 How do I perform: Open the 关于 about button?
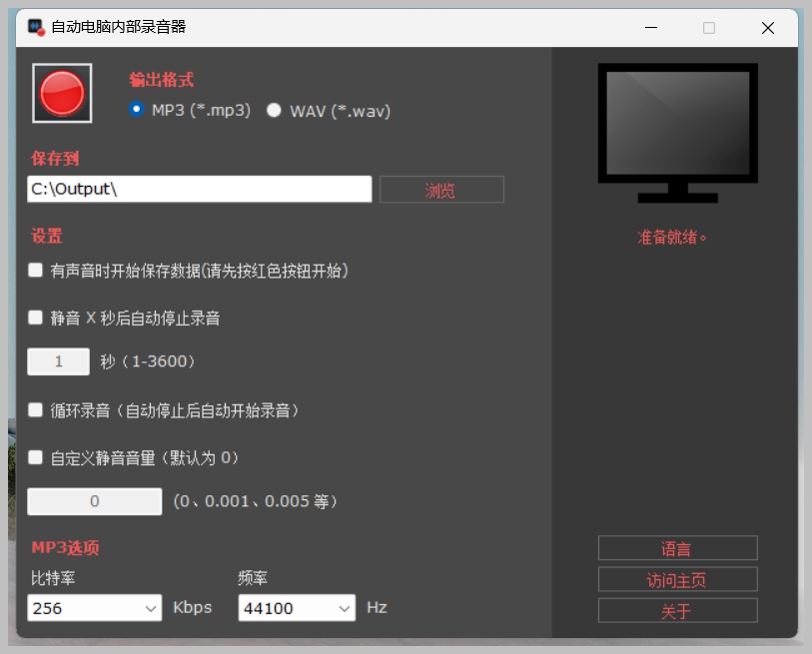pos(677,610)
